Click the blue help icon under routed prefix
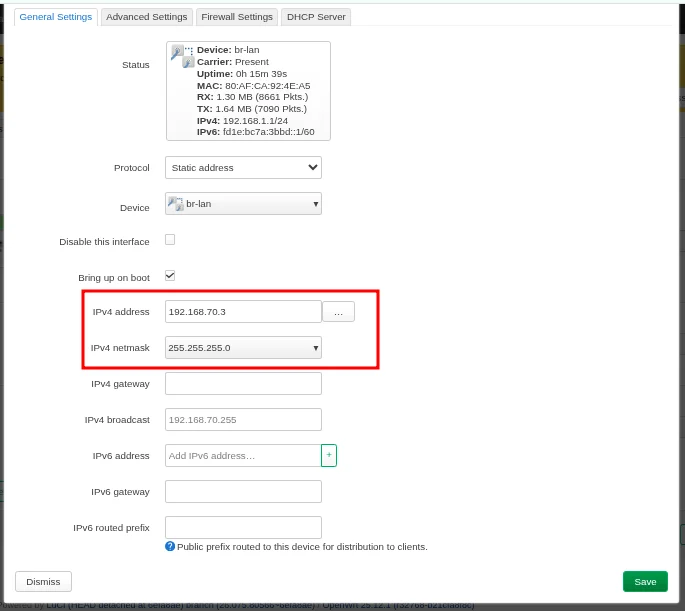Image resolution: width=685 pixels, height=611 pixels. (x=170, y=546)
